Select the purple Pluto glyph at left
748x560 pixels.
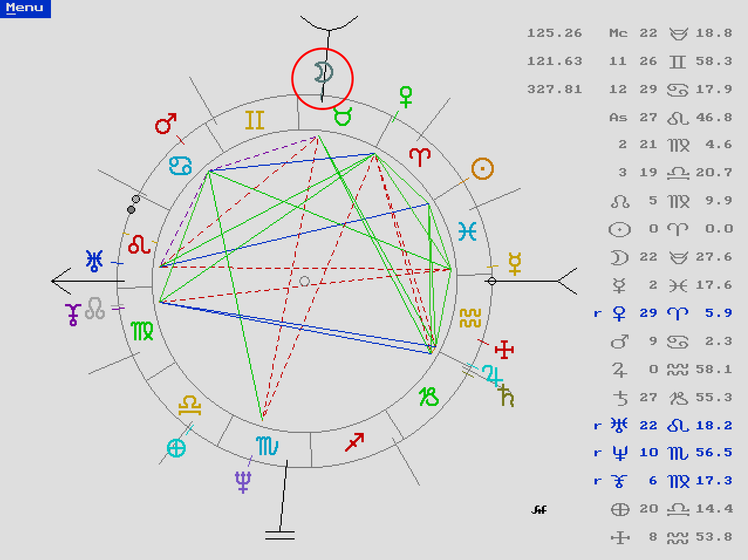73,314
